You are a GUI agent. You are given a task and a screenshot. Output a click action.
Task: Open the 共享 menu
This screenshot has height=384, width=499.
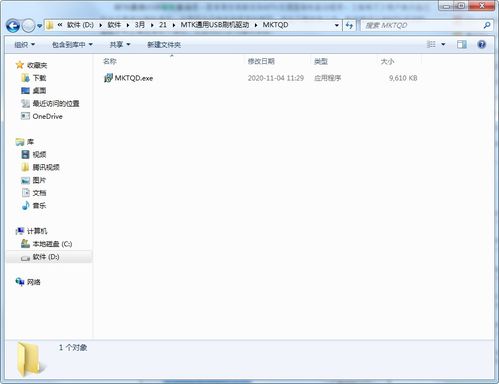pyautogui.click(x=120, y=45)
